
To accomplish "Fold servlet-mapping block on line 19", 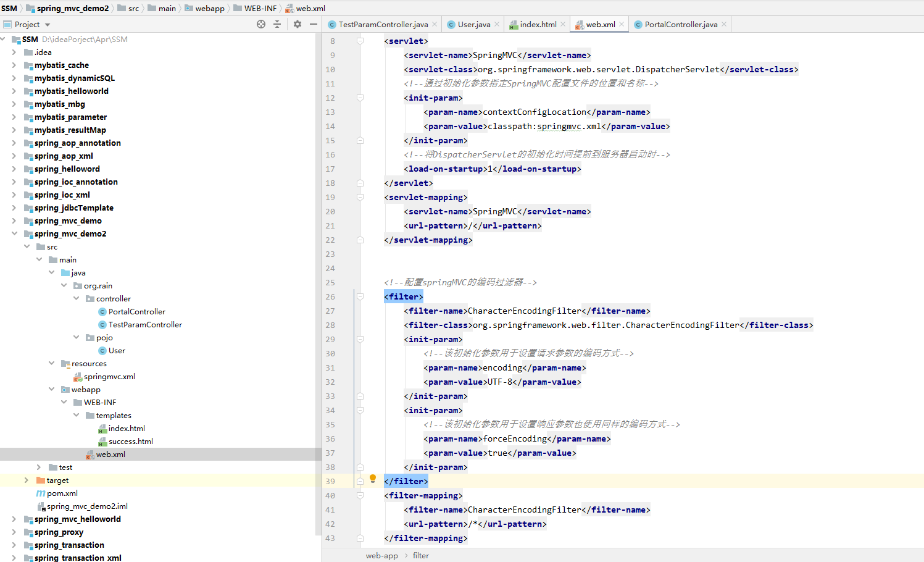I will (360, 197).
